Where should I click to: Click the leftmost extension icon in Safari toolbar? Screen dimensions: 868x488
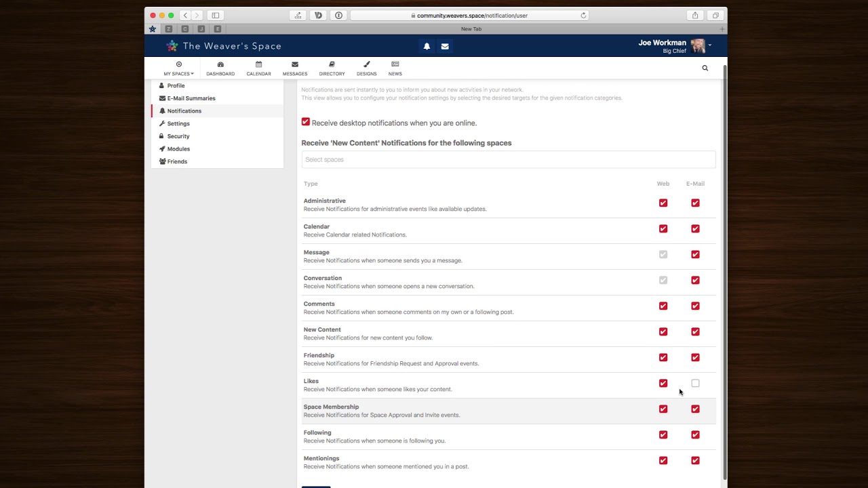298,15
